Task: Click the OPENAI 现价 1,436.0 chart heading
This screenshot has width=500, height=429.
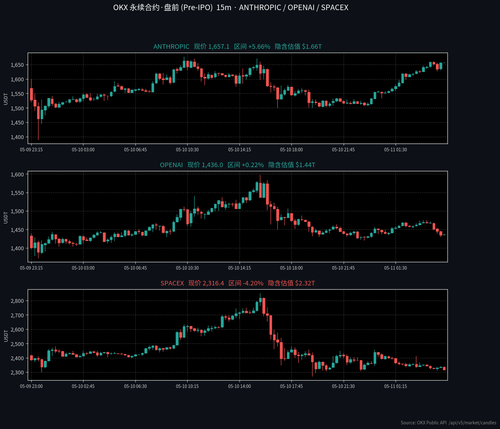Action: [x=237, y=165]
